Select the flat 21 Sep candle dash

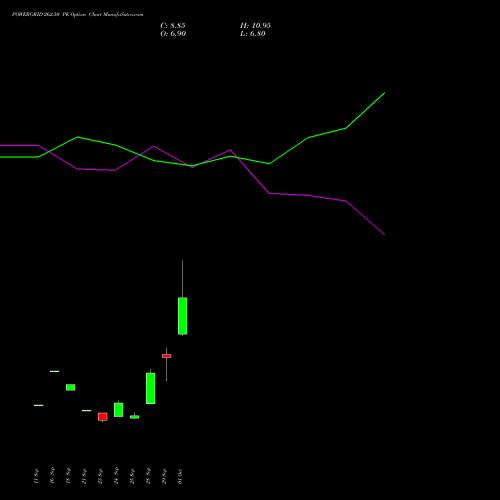pos(87,410)
